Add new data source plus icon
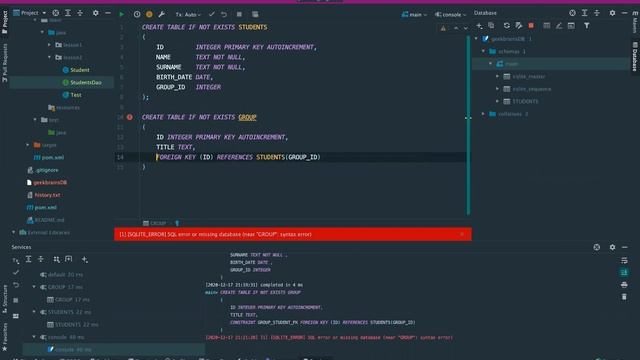Viewport: 640px width, 360px height. [x=479, y=26]
